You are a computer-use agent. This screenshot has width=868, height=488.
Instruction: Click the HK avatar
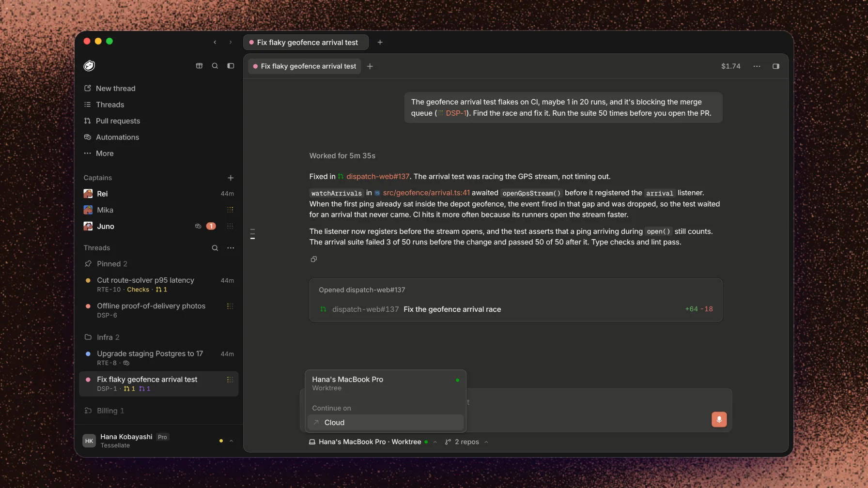point(89,441)
